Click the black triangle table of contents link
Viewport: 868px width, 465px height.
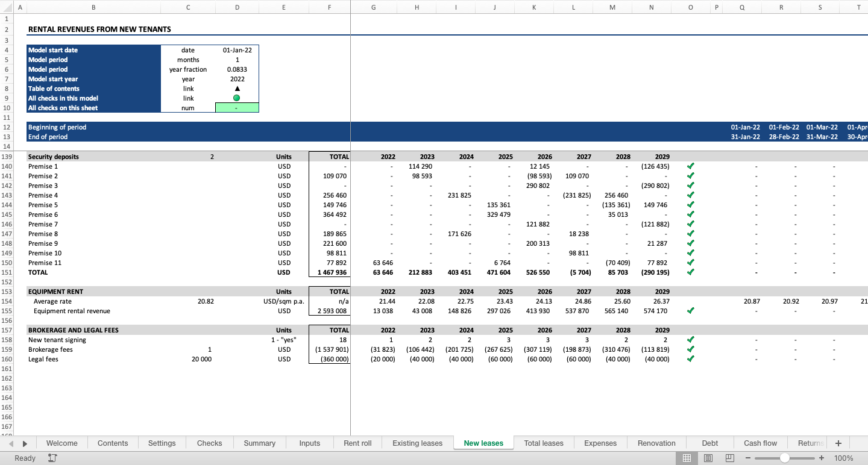pyautogui.click(x=237, y=89)
